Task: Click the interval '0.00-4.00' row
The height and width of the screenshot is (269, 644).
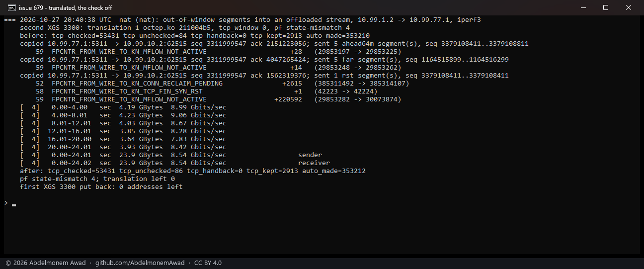Action: [x=123, y=107]
